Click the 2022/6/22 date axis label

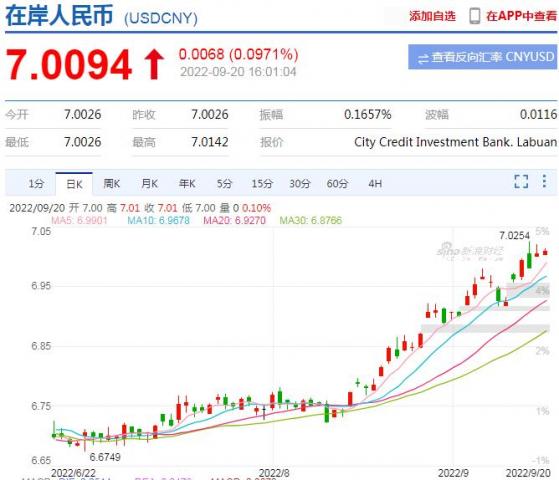coord(73,473)
